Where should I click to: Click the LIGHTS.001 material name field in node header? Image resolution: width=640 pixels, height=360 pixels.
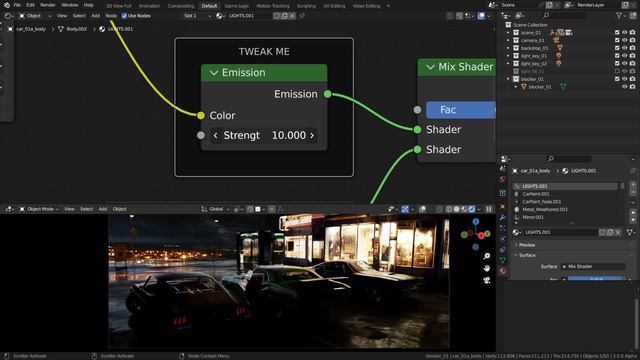point(249,16)
